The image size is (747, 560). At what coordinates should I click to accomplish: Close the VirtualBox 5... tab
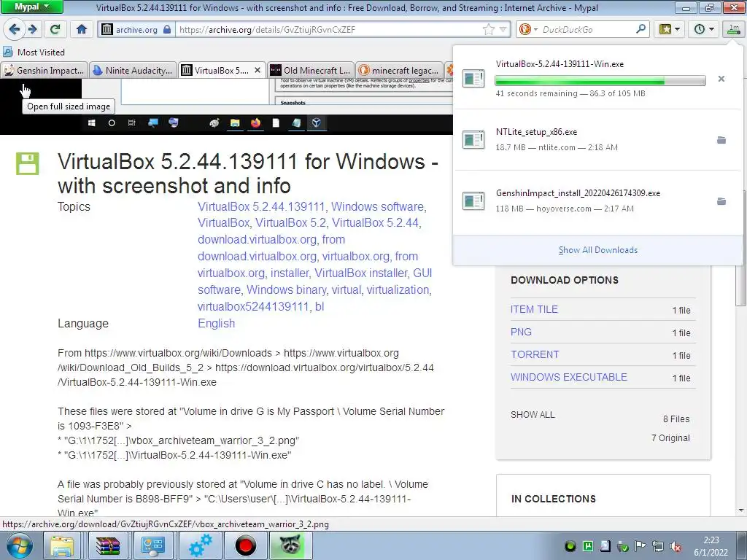(x=258, y=71)
